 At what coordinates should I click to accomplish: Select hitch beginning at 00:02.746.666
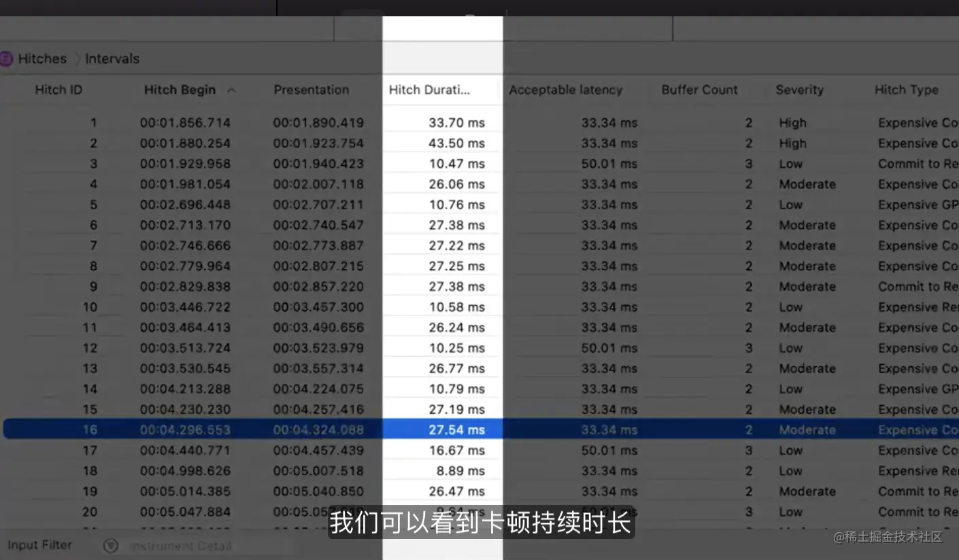click(x=185, y=245)
